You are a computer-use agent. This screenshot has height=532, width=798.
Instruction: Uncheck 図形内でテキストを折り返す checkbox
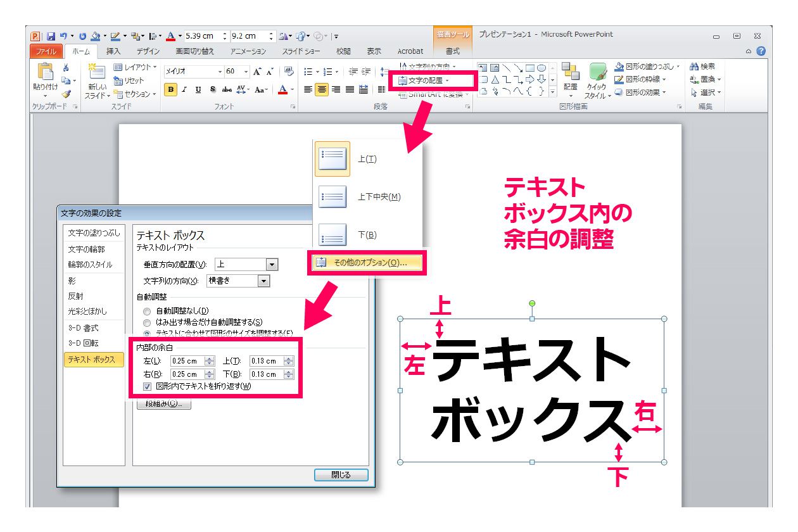148,386
